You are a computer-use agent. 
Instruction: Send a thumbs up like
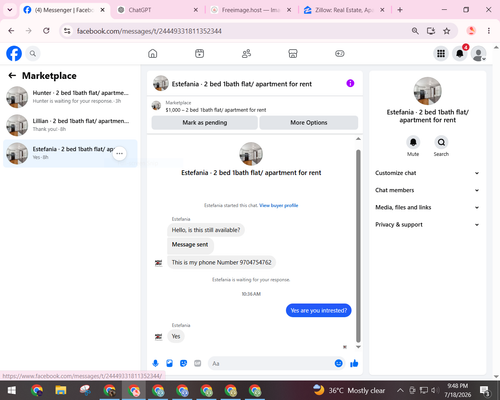point(354,363)
